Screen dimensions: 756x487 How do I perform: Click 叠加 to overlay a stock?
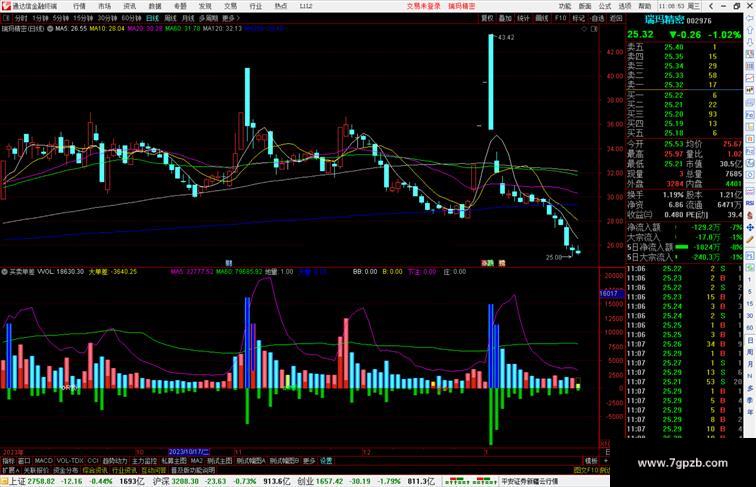[x=505, y=18]
